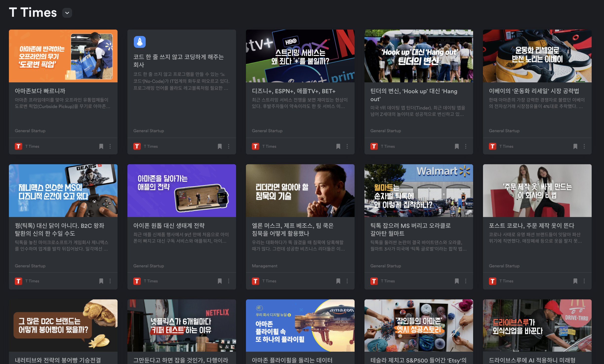Open the T Times source dropdown arrow
Screen dimensions: 604x364
tap(67, 13)
